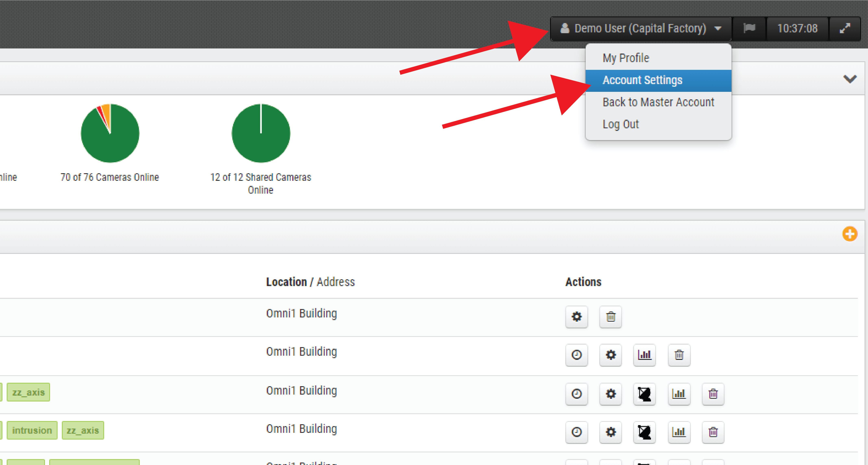Open My Profile from dropdown
The width and height of the screenshot is (868, 465).
click(x=626, y=58)
